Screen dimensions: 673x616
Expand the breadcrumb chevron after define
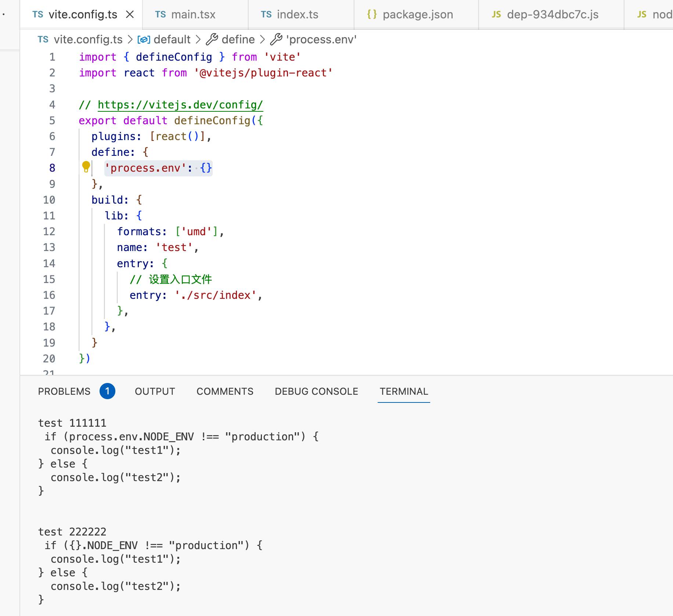(263, 39)
